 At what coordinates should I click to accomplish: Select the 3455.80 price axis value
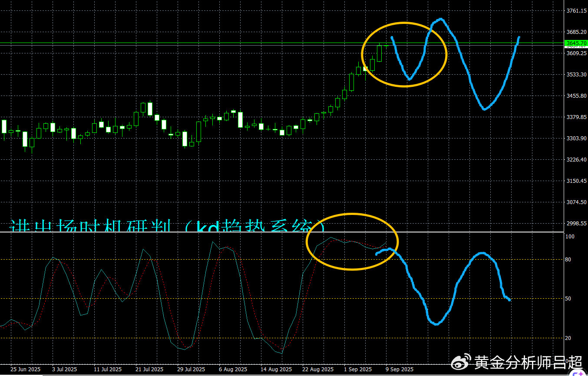577,96
